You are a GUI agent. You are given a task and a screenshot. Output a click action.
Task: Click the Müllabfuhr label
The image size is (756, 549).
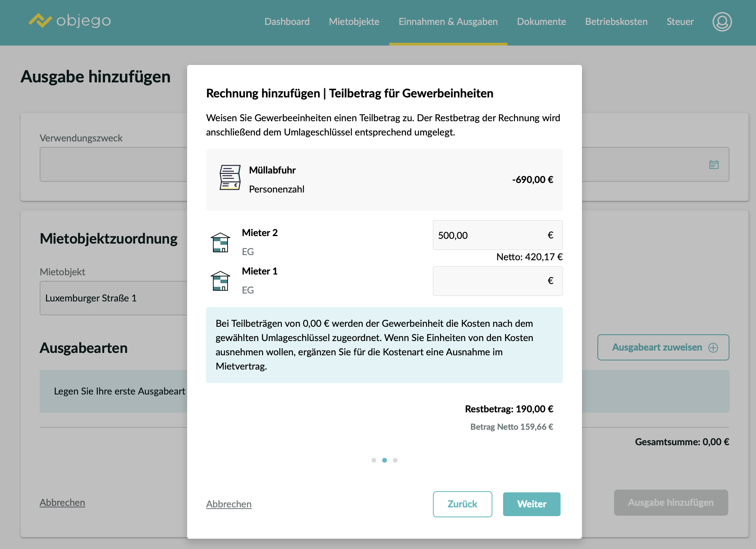click(x=272, y=170)
